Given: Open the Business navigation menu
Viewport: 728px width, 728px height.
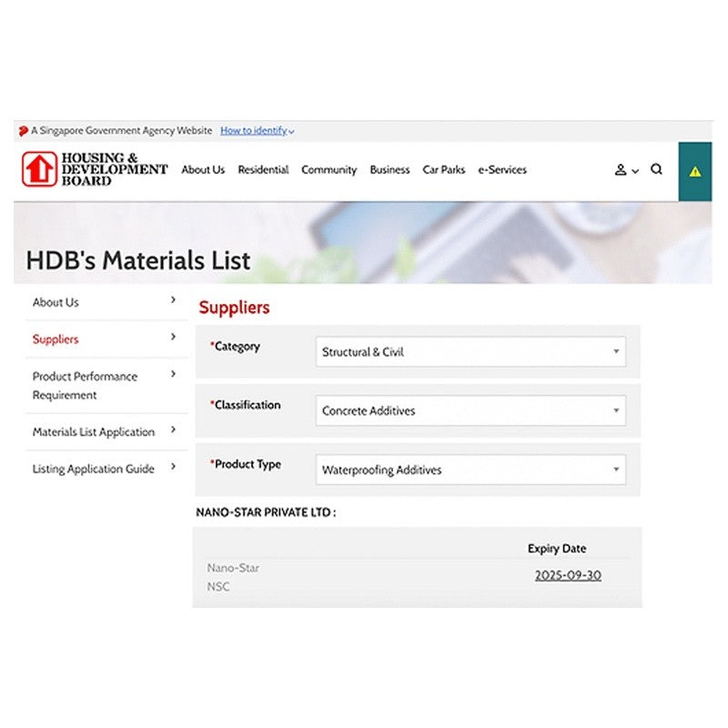Looking at the screenshot, I should tap(389, 170).
